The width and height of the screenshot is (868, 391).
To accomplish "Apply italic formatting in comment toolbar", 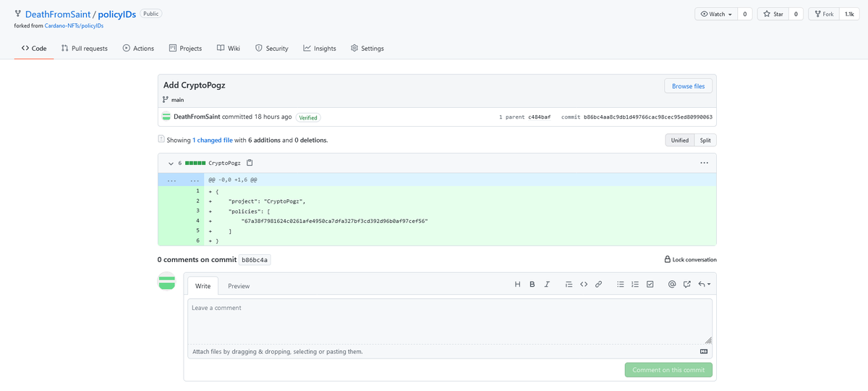I will click(547, 285).
